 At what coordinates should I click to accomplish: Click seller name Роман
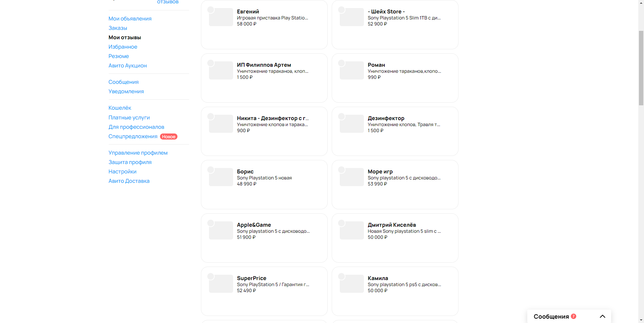[x=376, y=65]
